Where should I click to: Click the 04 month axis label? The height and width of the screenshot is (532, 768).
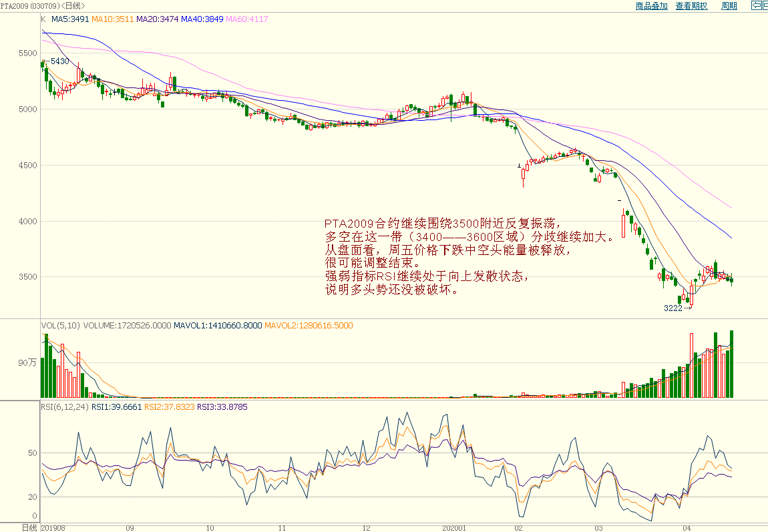coord(687,528)
